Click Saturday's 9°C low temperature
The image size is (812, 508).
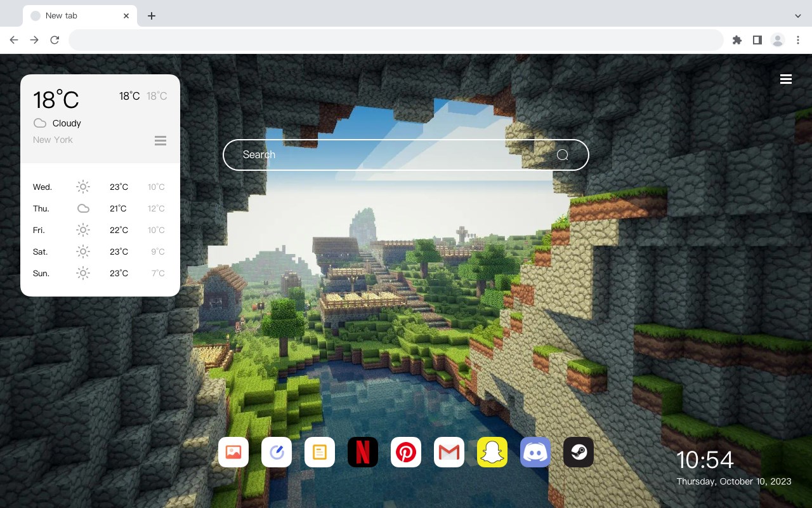pos(158,251)
